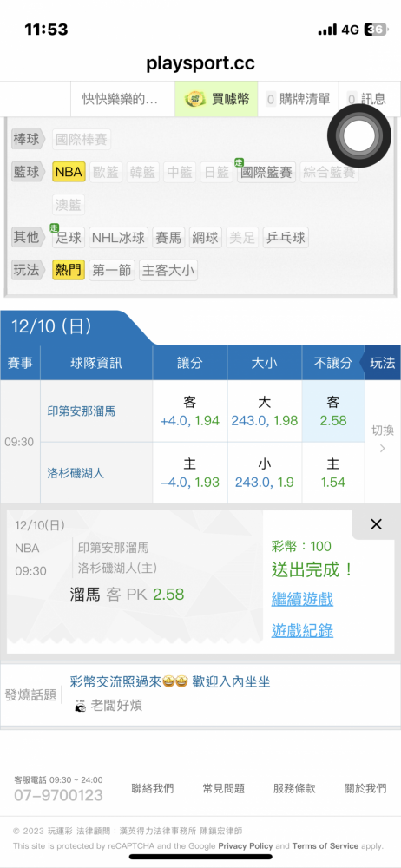Select the 中籃 league filter
401x868 pixels.
click(180, 172)
